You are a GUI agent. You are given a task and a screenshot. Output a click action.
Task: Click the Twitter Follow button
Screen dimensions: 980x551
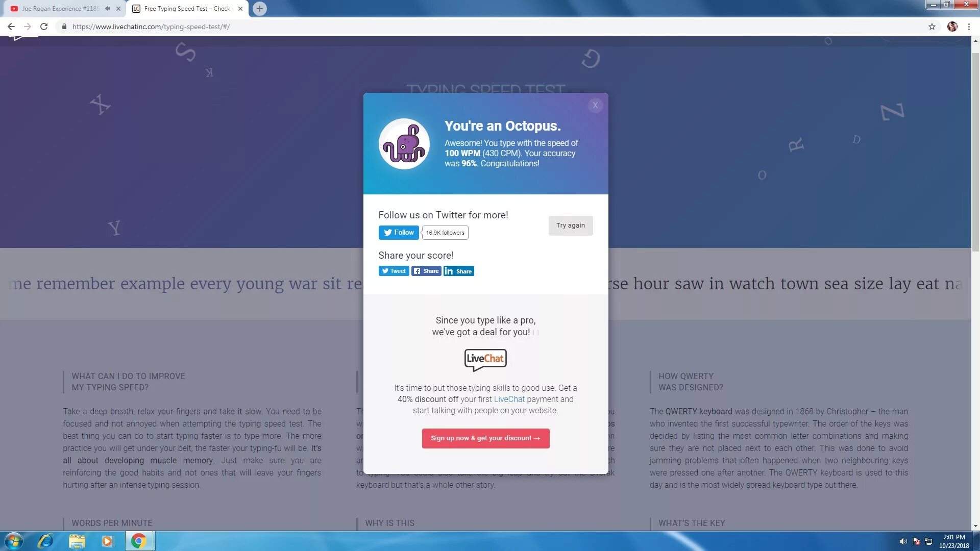(399, 233)
